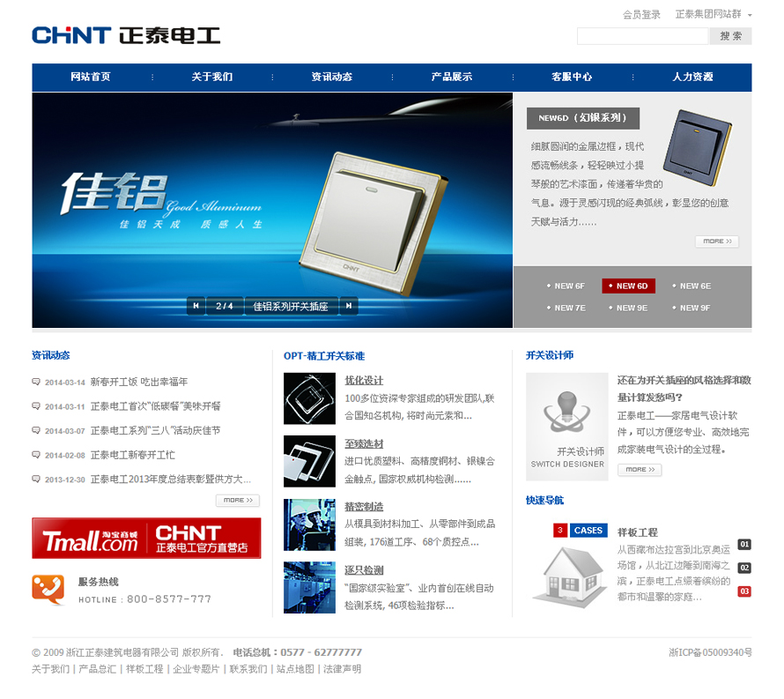Image resolution: width=784 pixels, height=699 pixels.
Task: Click speech bubble icon beside 2014-03-11 news
Action: [36, 405]
